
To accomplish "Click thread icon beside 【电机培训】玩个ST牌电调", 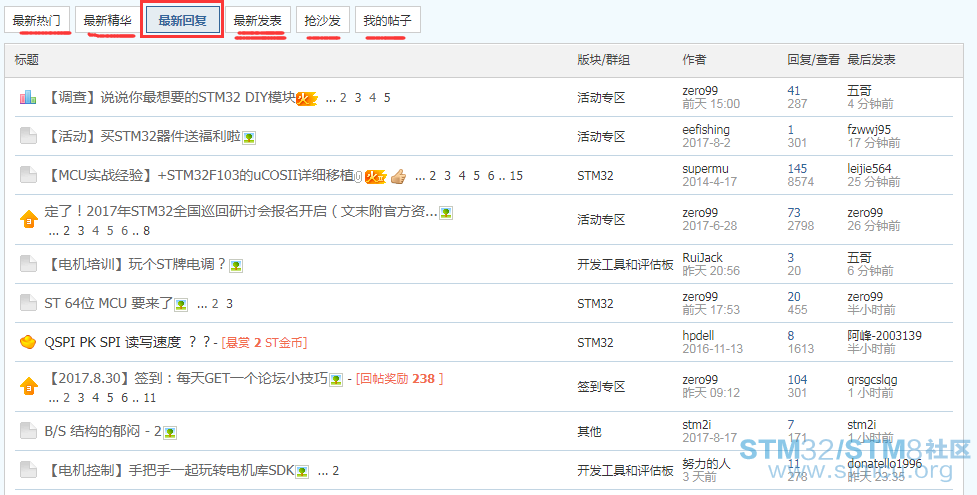I will click(28, 264).
